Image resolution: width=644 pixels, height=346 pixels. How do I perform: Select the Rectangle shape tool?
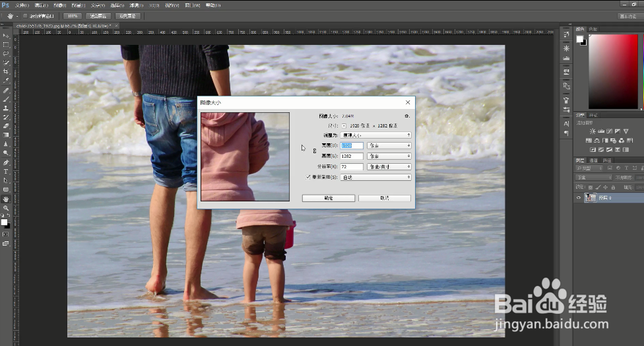(6, 190)
